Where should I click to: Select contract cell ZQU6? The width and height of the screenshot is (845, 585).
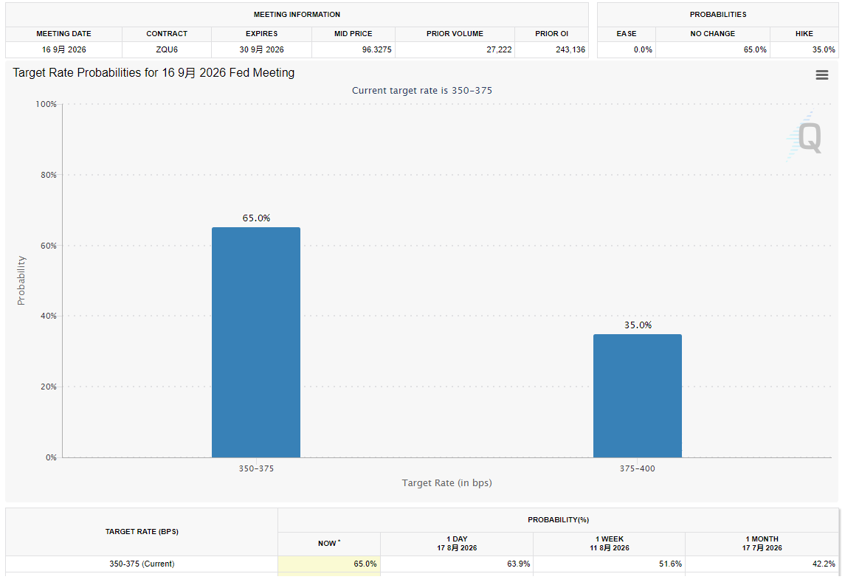pyautogui.click(x=167, y=50)
